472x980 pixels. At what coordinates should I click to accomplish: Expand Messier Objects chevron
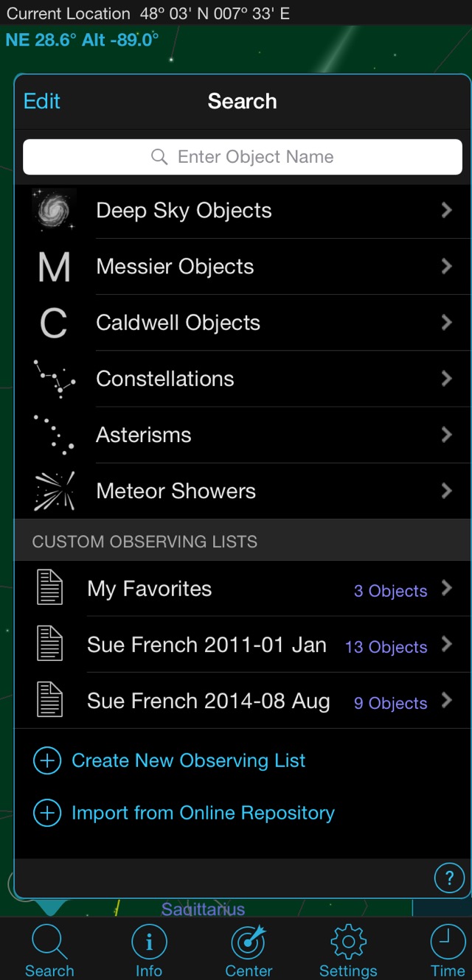coord(446,266)
